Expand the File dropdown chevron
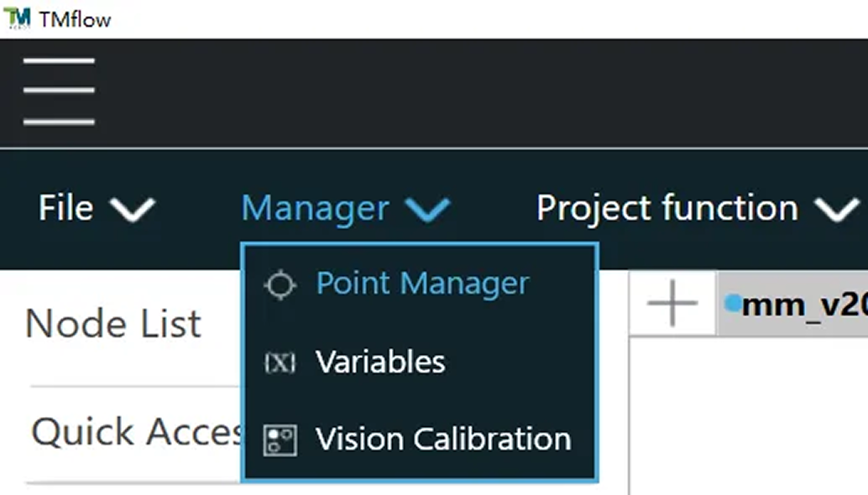Image resolution: width=868 pixels, height=495 pixels. [133, 209]
